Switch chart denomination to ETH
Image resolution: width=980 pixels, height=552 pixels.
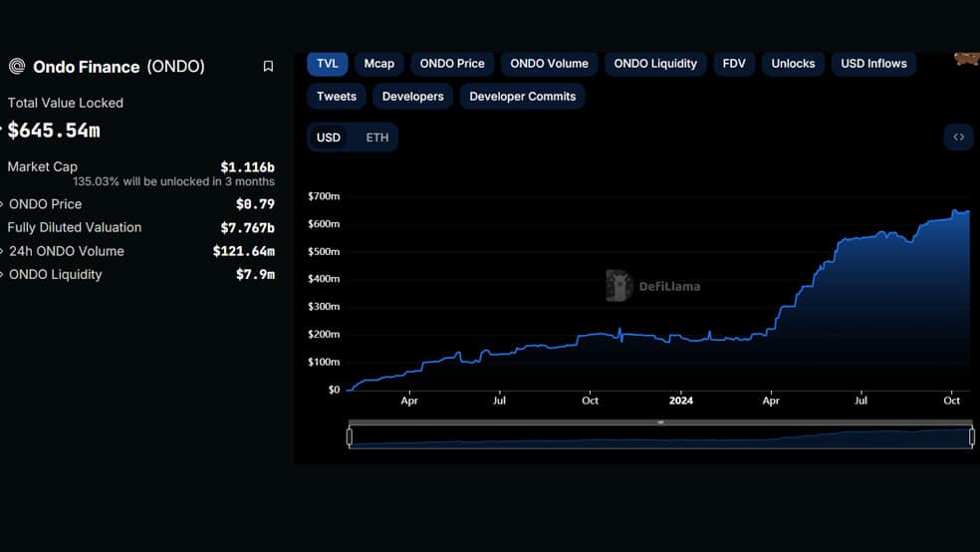pos(376,138)
